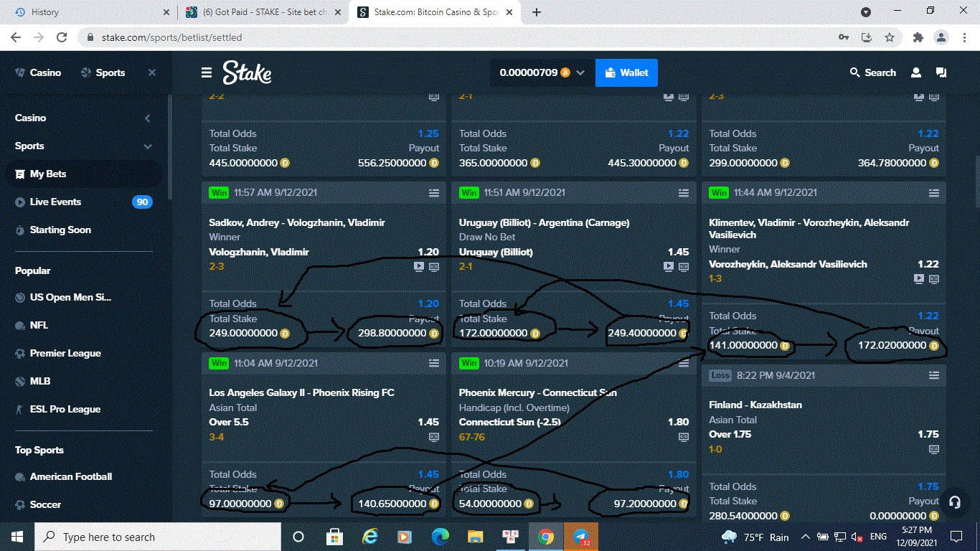The width and height of the screenshot is (980, 551).
Task: Open Chrome's three-dot menu
Action: tap(963, 37)
